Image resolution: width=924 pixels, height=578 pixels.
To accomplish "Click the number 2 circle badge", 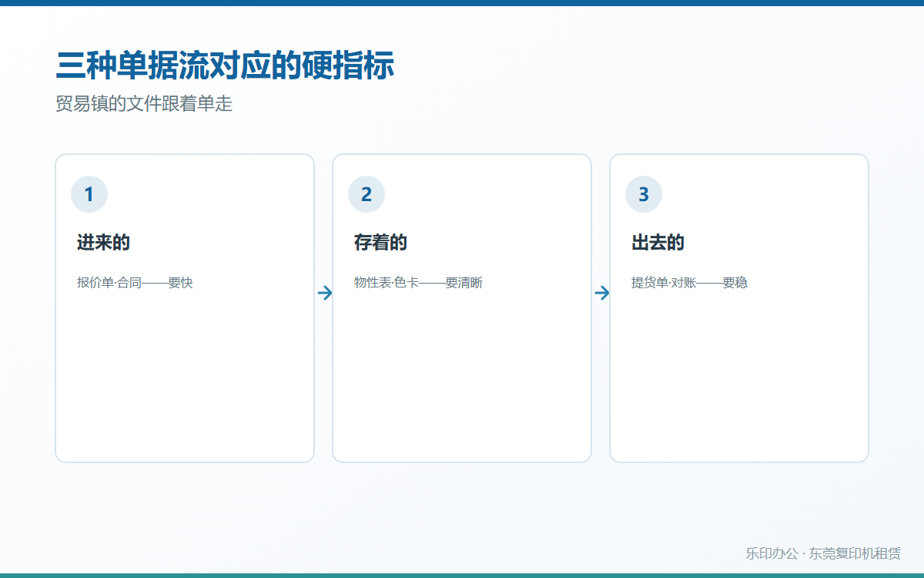I will (x=367, y=194).
